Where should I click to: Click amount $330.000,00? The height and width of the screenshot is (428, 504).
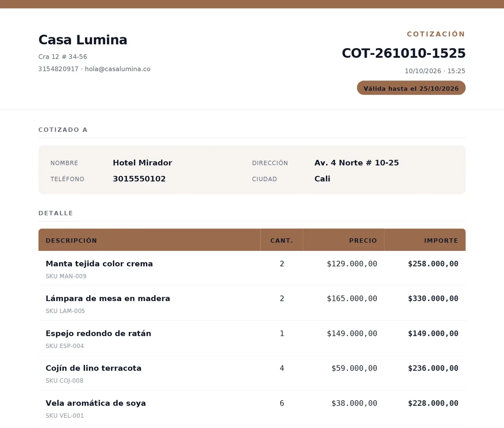tap(433, 298)
